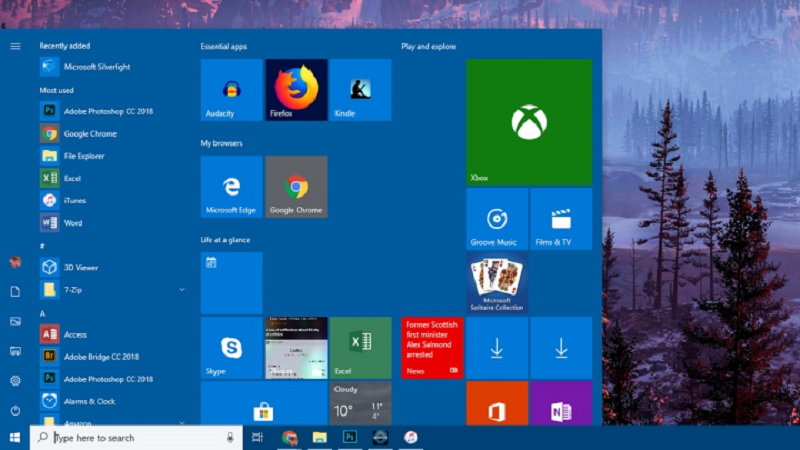800x450 pixels.
Task: Click the "A" letter header in apps list
Action: [43, 313]
